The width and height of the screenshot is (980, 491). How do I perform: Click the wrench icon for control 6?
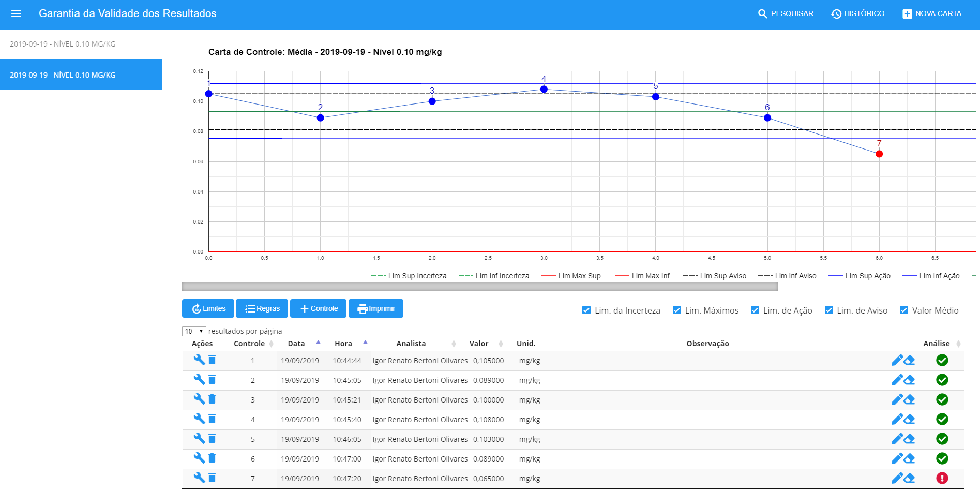click(x=199, y=458)
